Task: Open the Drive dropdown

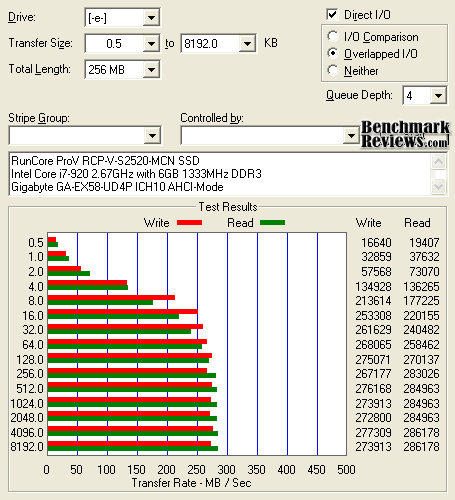Action: coord(151,18)
